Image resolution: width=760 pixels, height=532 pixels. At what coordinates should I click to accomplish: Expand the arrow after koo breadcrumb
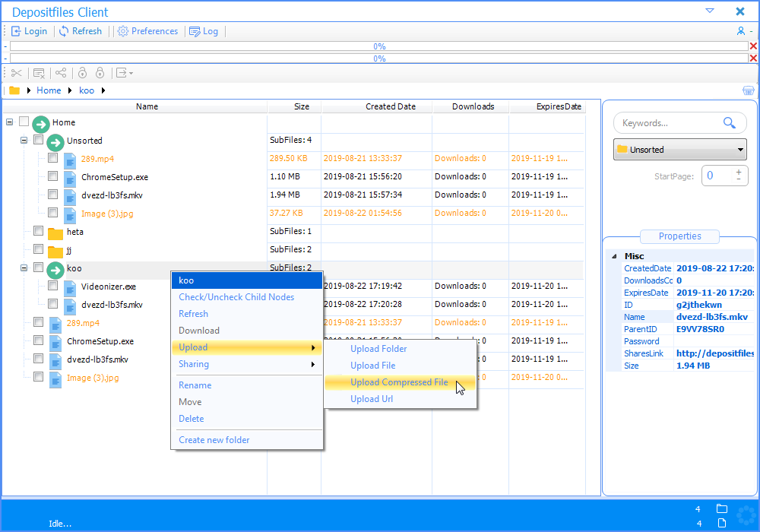tap(103, 90)
